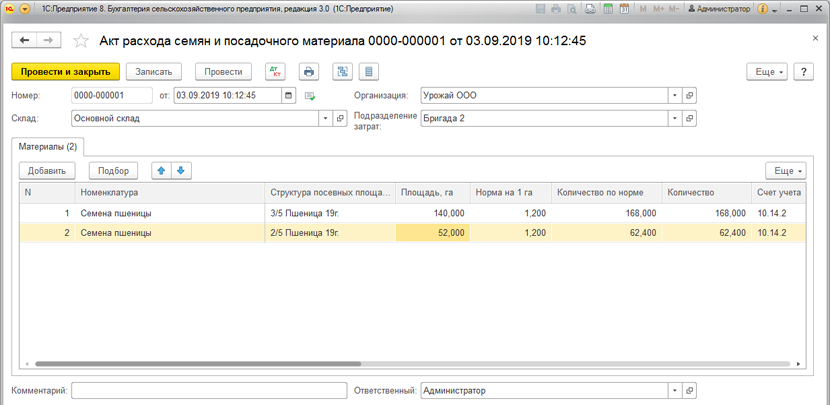
Task: Click the Счет учета column header
Action: 779,193
